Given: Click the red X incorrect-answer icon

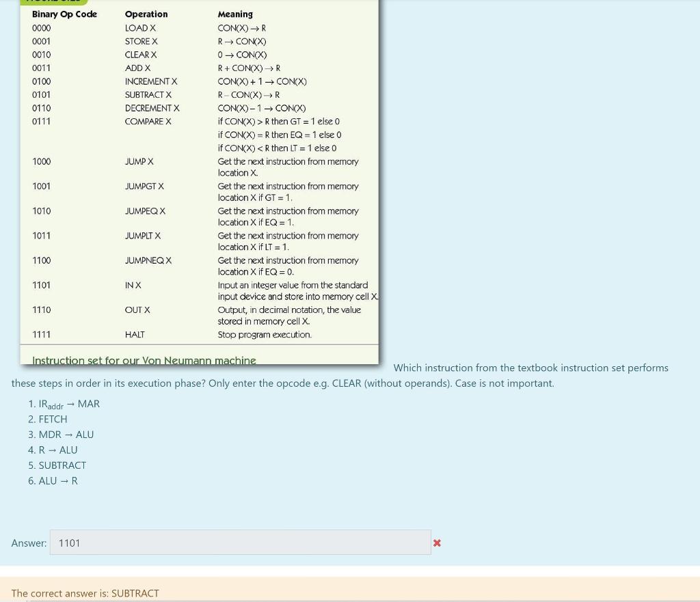Looking at the screenshot, I should [437, 543].
